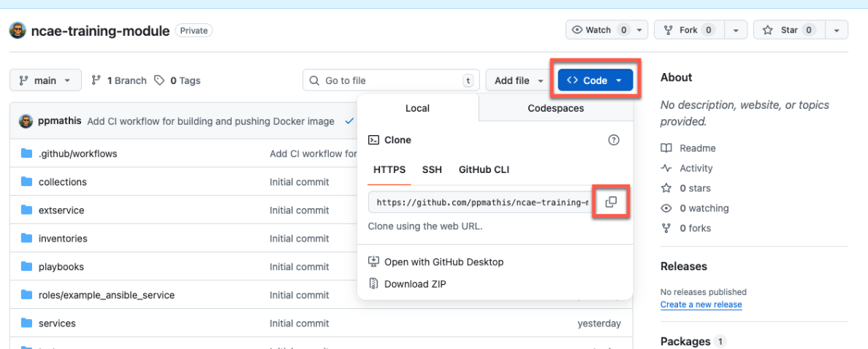Select the SSH clone tab
The height and width of the screenshot is (349, 868).
pyautogui.click(x=432, y=169)
